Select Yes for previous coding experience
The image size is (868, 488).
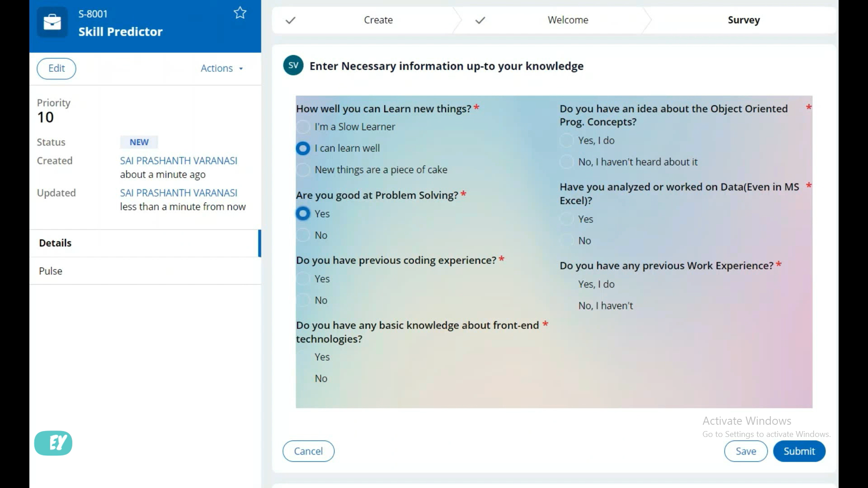(303, 279)
